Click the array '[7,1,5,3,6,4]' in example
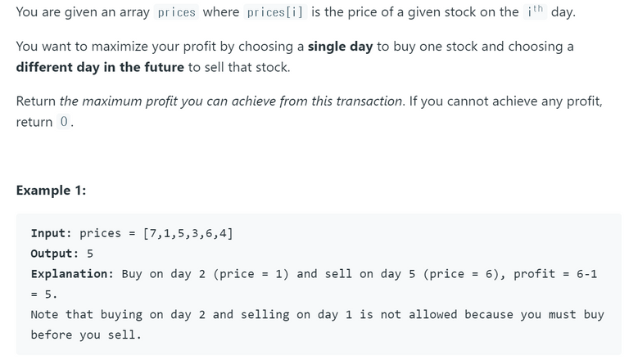This screenshot has width=629, height=364. [x=188, y=233]
